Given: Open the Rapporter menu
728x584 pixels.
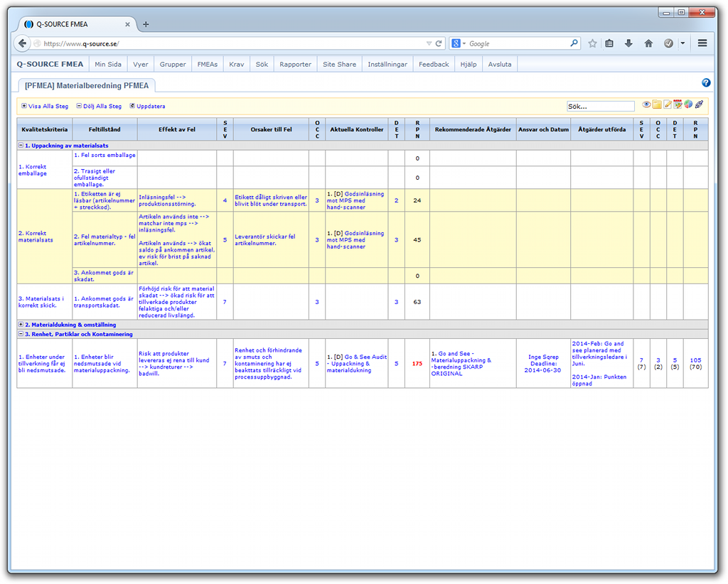Looking at the screenshot, I should pos(295,65).
